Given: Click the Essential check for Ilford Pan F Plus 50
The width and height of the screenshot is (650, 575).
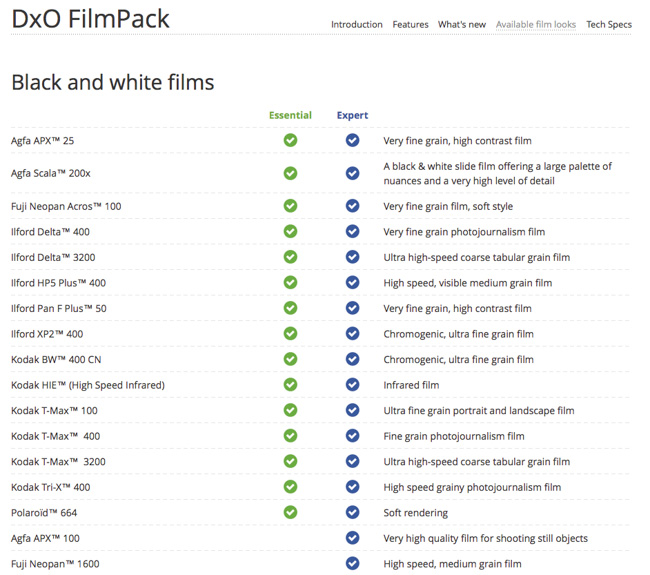Looking at the screenshot, I should [x=290, y=308].
